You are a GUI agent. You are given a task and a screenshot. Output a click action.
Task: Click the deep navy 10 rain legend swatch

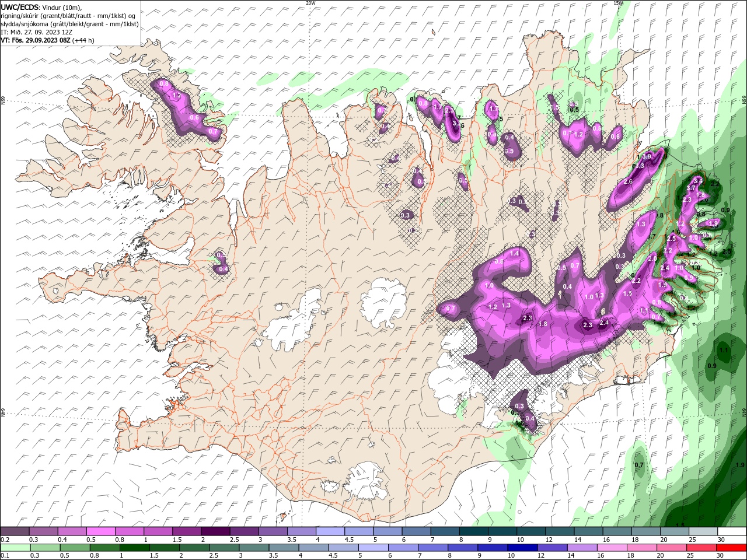[x=522, y=548]
